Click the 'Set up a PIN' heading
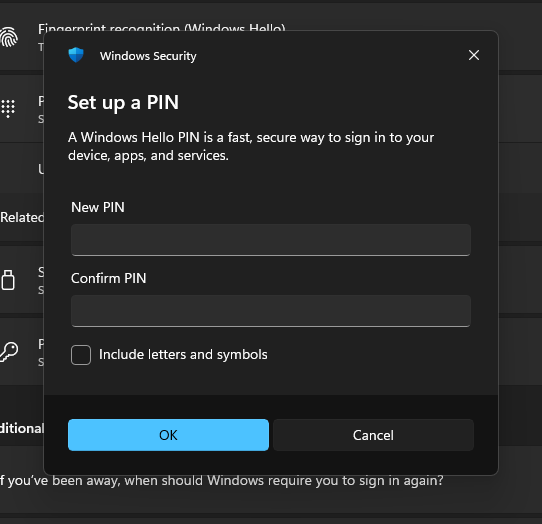The height and width of the screenshot is (524, 542). 123,103
